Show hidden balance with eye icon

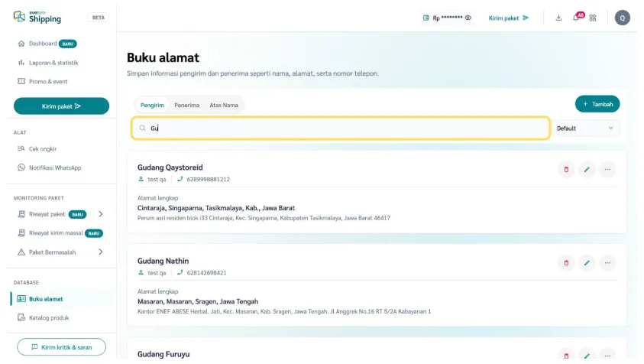tap(468, 18)
